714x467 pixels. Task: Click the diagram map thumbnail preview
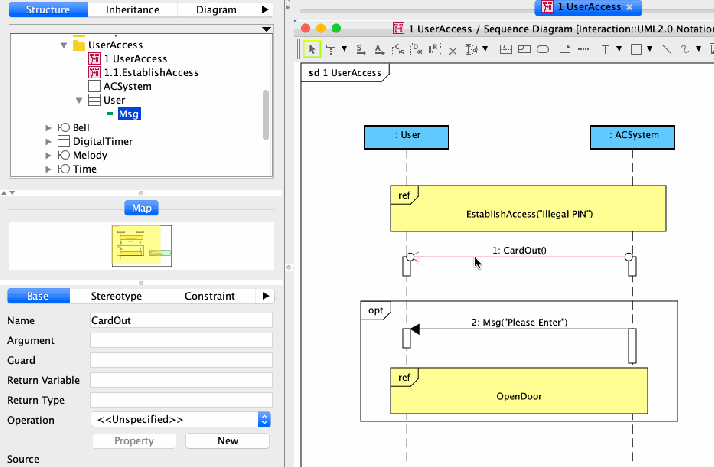[141, 246]
